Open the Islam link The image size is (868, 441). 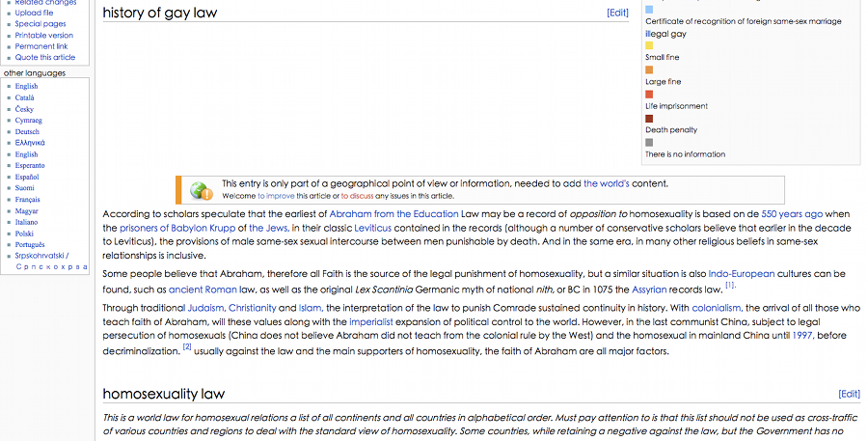tap(311, 308)
